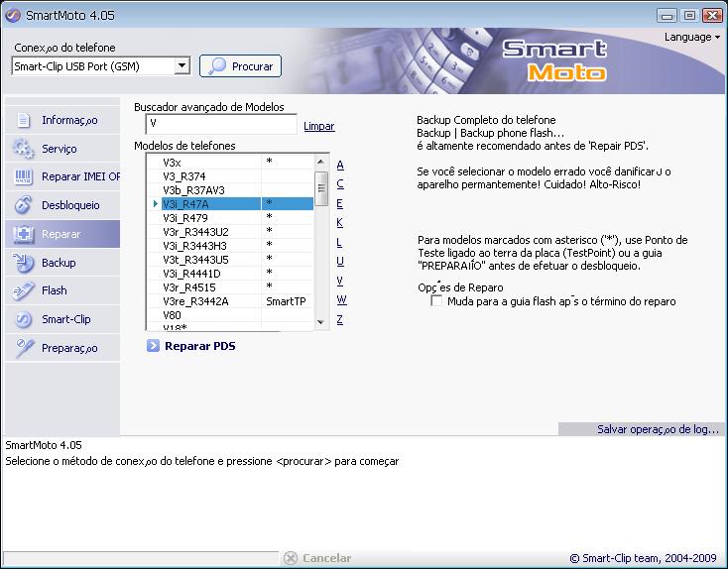Jump to letter A models
The image size is (728, 569).
click(x=340, y=165)
